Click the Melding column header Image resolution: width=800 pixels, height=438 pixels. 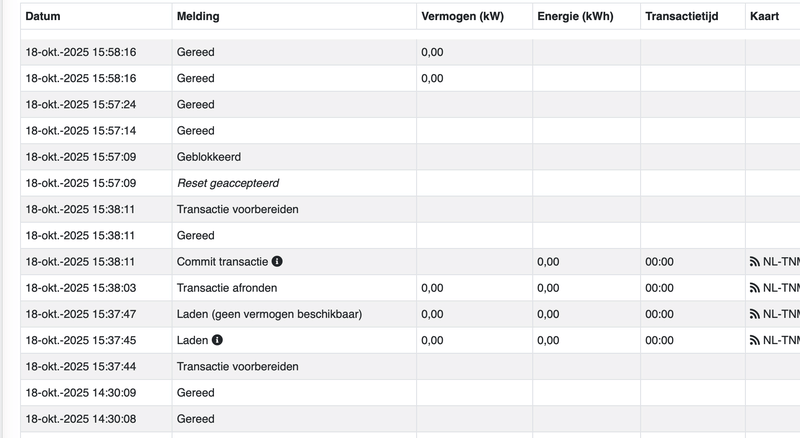(198, 17)
